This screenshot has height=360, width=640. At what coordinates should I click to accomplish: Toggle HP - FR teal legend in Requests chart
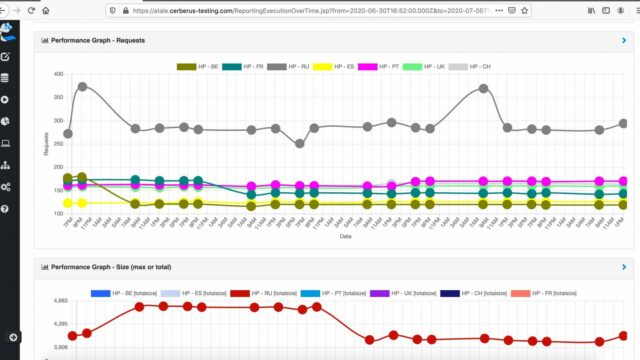click(243, 67)
